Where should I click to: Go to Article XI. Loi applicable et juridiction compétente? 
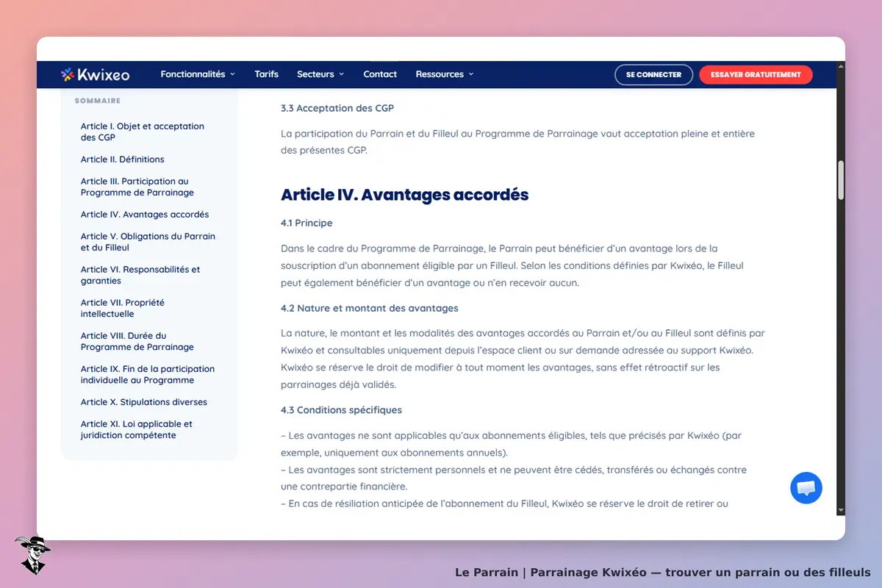tap(137, 429)
